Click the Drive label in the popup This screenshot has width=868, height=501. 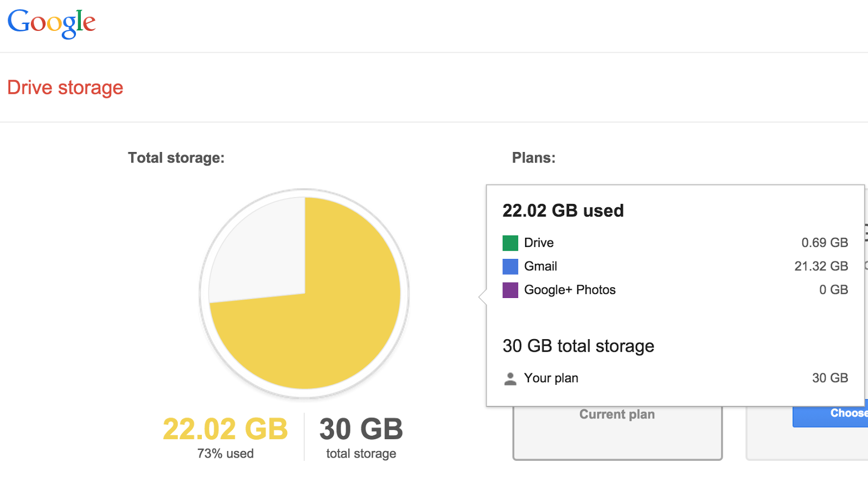pos(539,243)
